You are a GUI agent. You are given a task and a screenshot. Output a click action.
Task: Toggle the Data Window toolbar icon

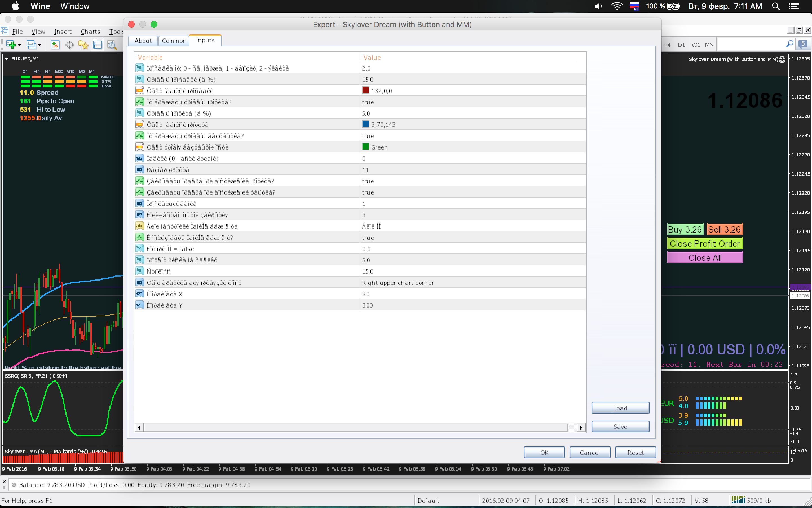click(69, 45)
